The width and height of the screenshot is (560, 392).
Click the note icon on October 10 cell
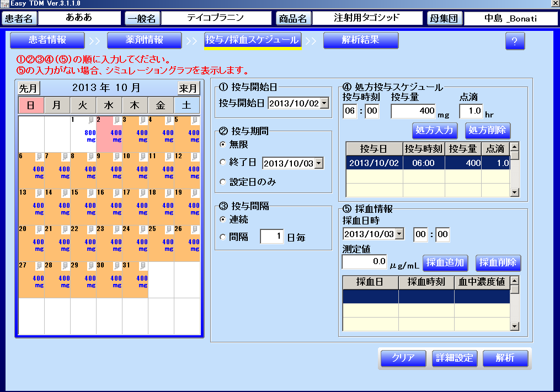tap(143, 157)
